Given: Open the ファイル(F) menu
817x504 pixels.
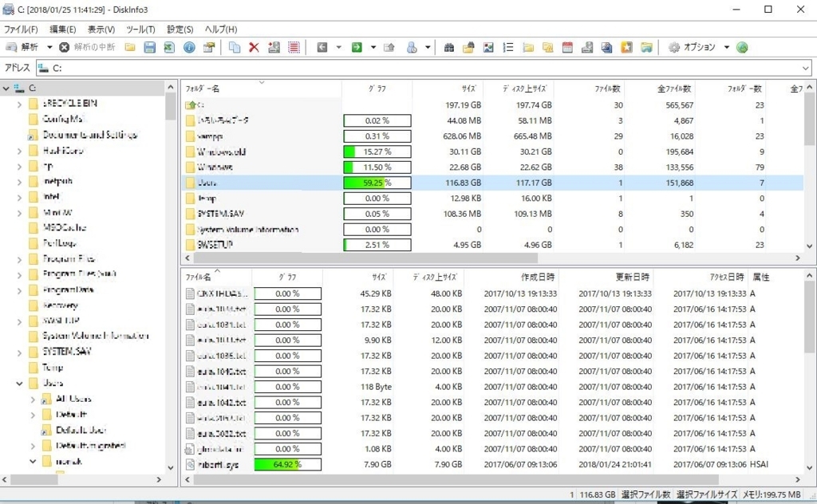Looking at the screenshot, I should coord(21,30).
